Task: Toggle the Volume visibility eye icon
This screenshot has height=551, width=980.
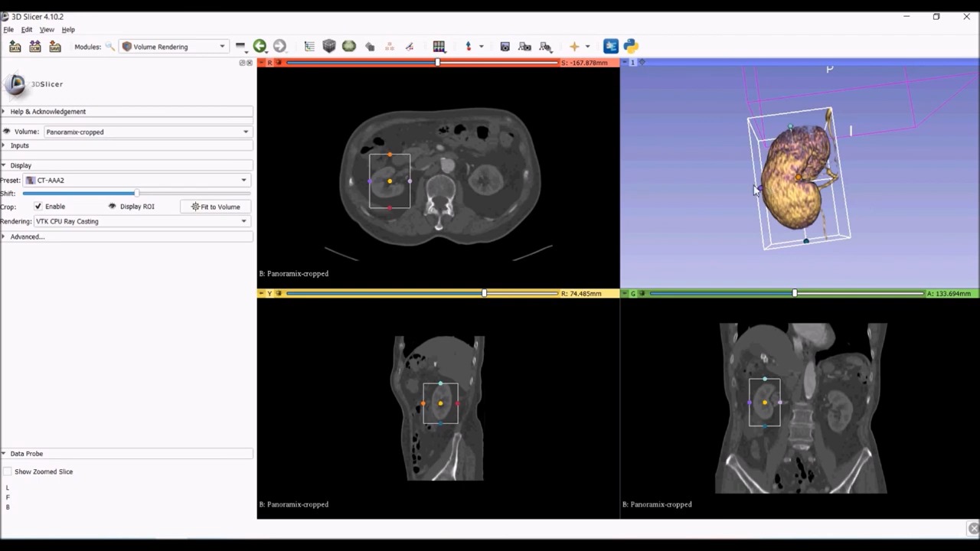Action: point(7,132)
